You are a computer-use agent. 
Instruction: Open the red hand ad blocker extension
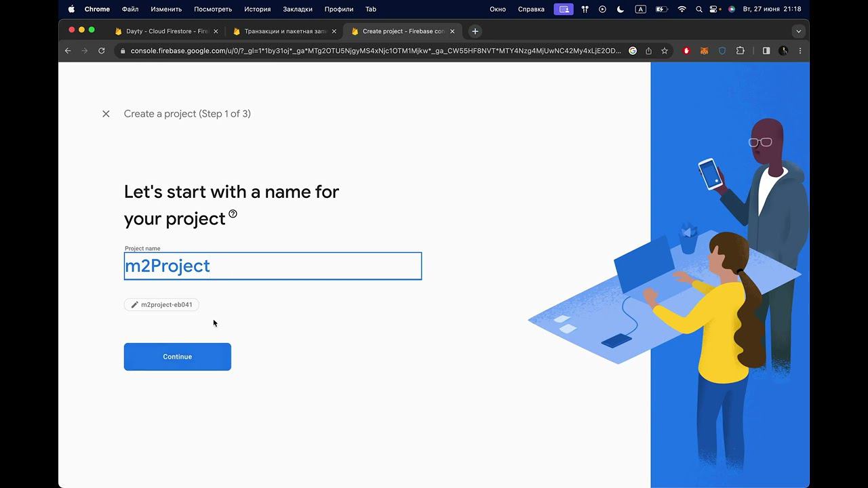point(686,51)
